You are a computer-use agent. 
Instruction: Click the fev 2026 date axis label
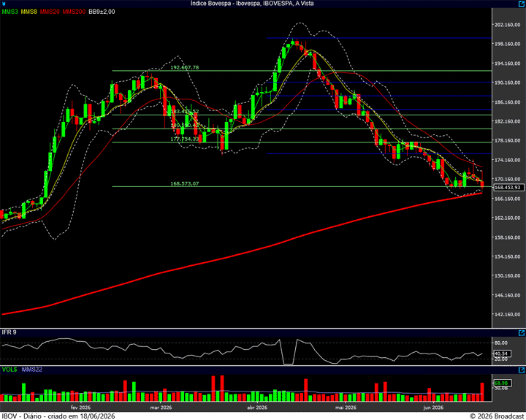pyautogui.click(x=80, y=408)
